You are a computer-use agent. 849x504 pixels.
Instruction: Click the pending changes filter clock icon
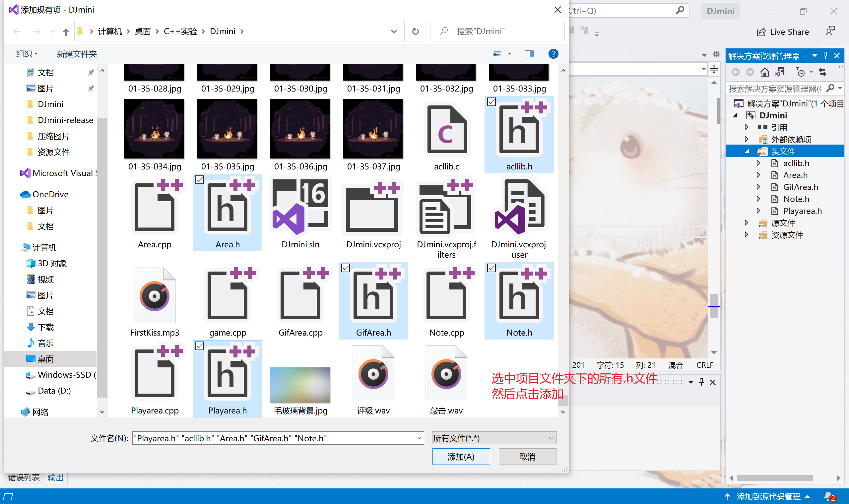point(801,72)
